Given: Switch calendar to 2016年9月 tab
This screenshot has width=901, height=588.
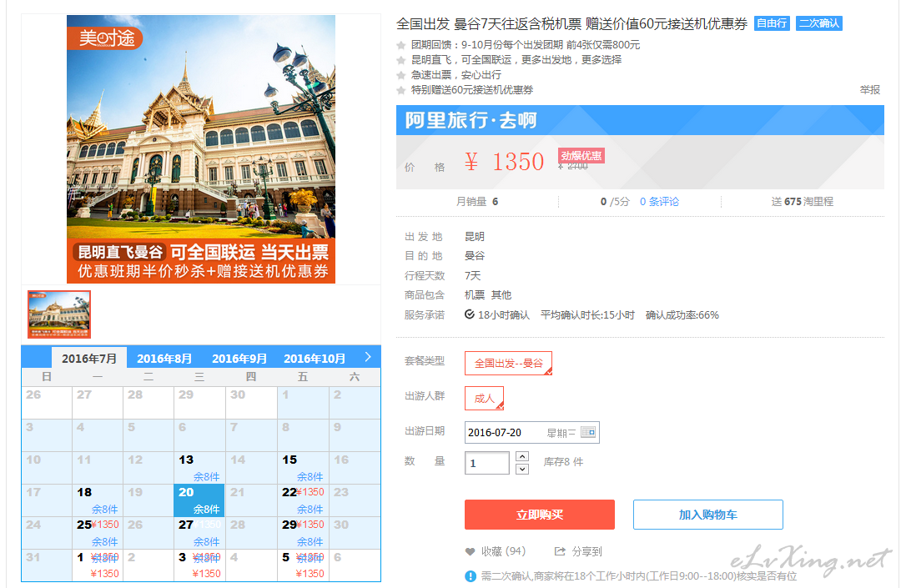Looking at the screenshot, I should pyautogui.click(x=239, y=359).
